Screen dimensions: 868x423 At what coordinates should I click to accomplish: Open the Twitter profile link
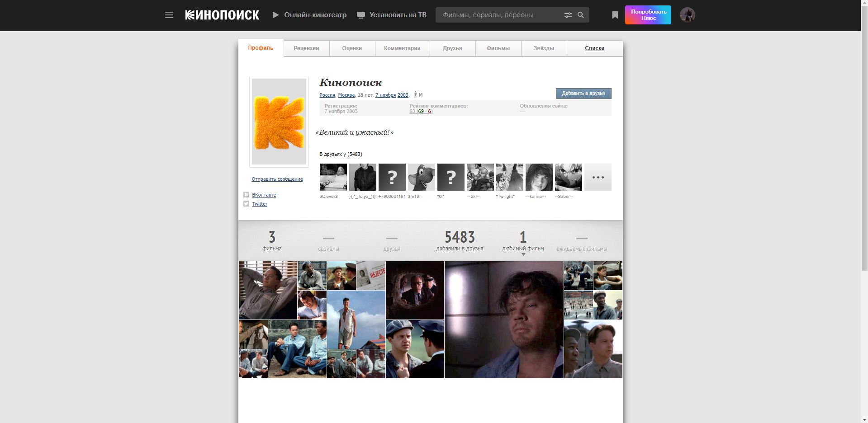coord(260,204)
